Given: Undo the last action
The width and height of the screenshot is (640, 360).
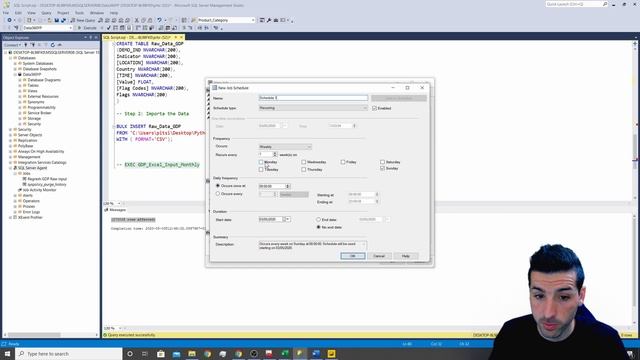Looking at the screenshot, I should pos(159,20).
